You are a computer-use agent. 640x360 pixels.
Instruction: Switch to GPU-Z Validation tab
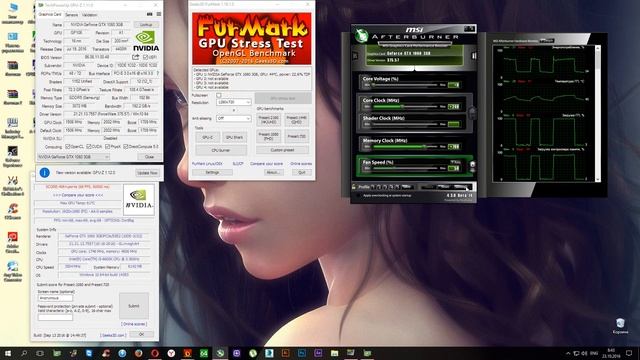(x=89, y=15)
